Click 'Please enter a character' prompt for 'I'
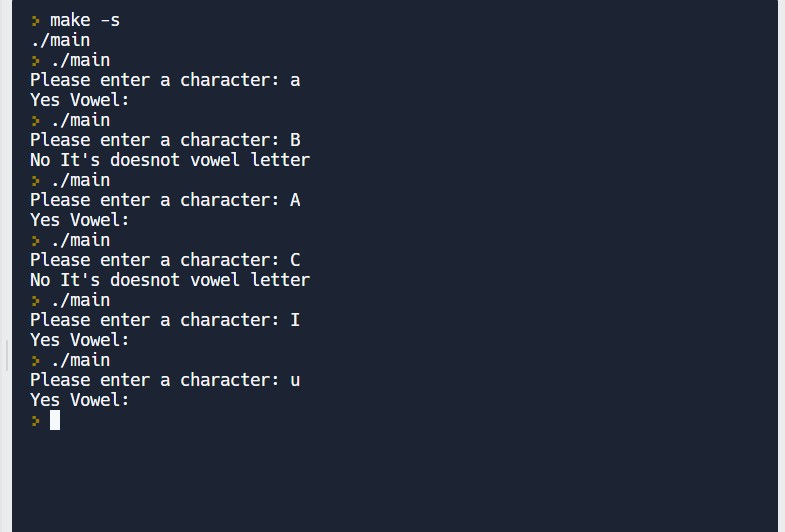The height and width of the screenshot is (532, 785). [x=150, y=320]
